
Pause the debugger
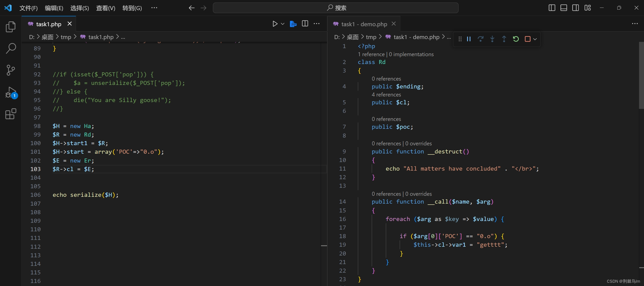click(x=469, y=39)
